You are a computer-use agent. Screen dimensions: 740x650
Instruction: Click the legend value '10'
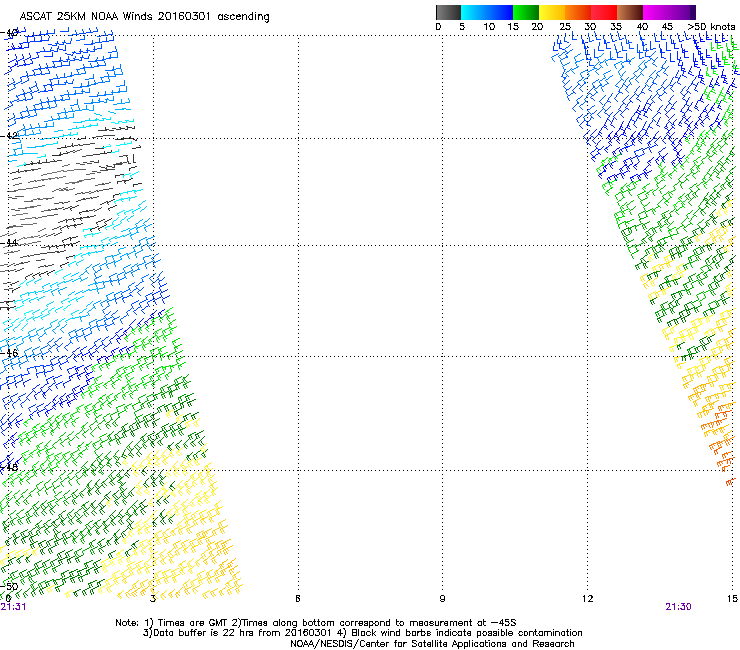click(x=489, y=27)
